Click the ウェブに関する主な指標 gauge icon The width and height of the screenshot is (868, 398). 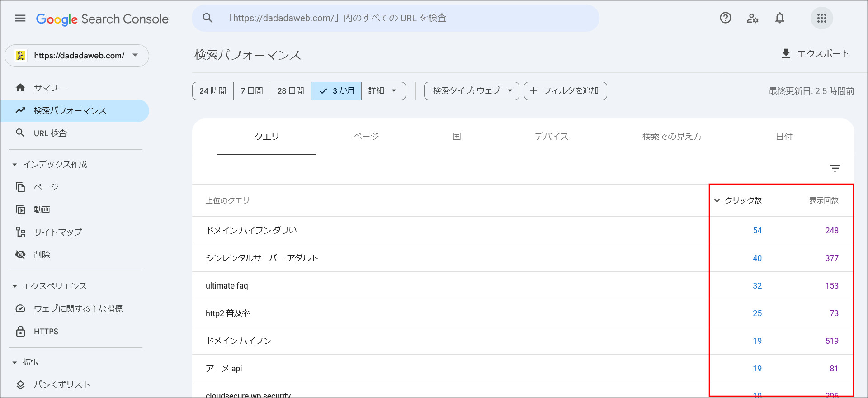pyautogui.click(x=20, y=308)
